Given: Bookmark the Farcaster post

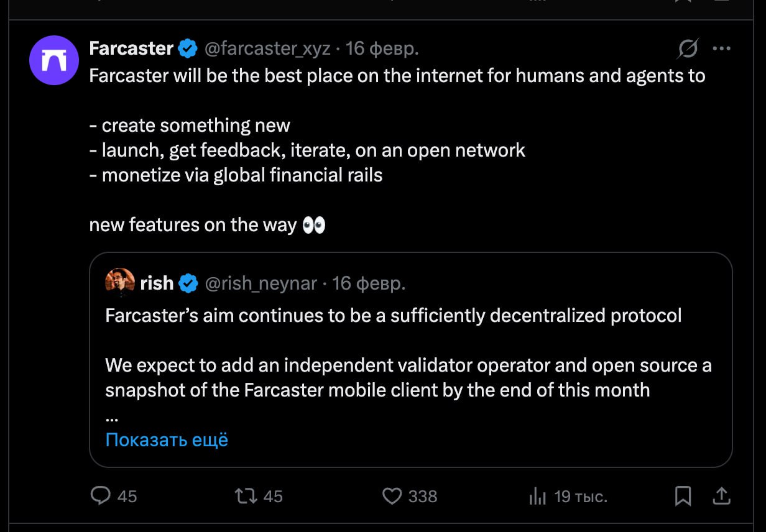Looking at the screenshot, I should pos(683,496).
